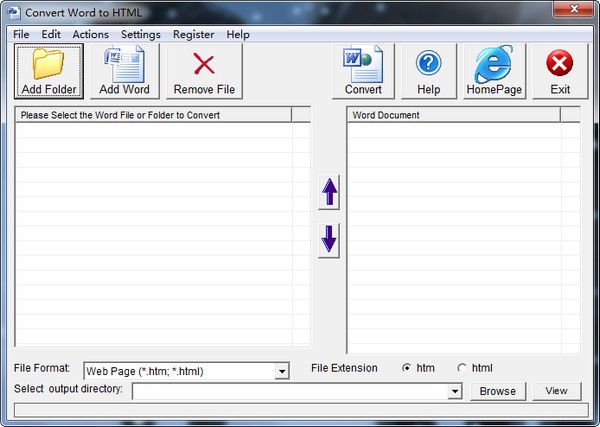Click the app icon in title bar

[x=14, y=13]
